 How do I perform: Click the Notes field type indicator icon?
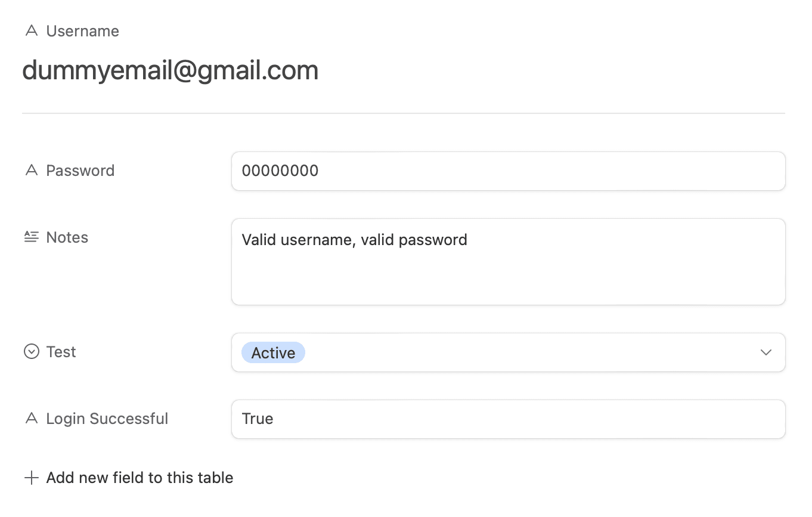[x=30, y=237]
